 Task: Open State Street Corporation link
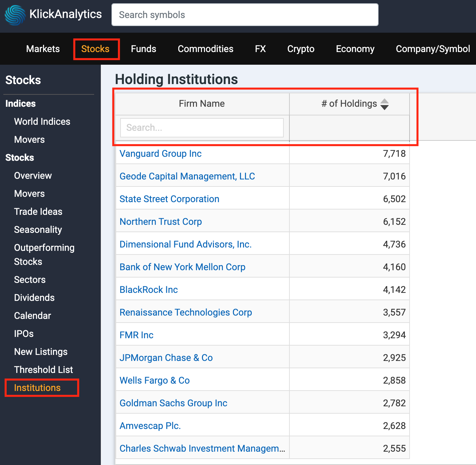click(x=169, y=199)
